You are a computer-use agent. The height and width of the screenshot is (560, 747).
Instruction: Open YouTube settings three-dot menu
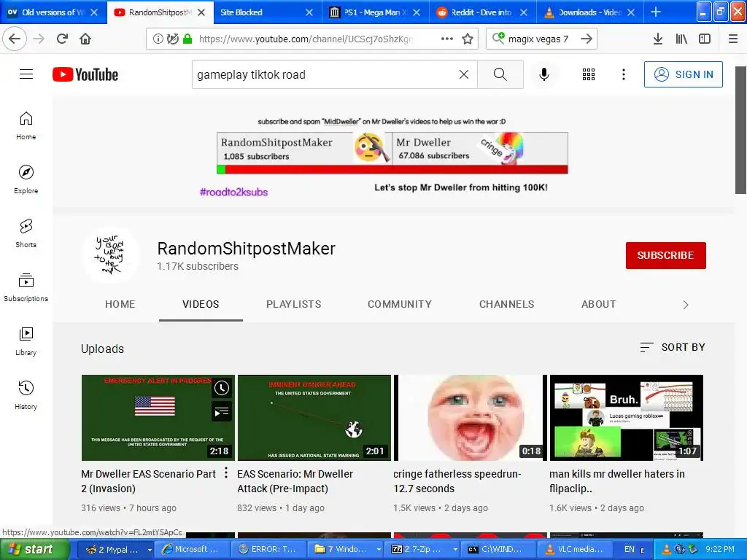point(623,74)
